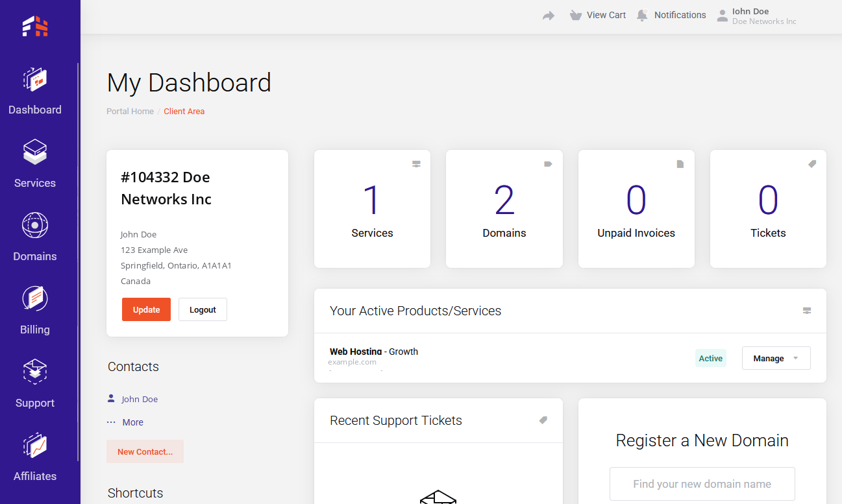The width and height of the screenshot is (842, 504).
Task: Follow the Portal Home breadcrumb
Action: 130,111
